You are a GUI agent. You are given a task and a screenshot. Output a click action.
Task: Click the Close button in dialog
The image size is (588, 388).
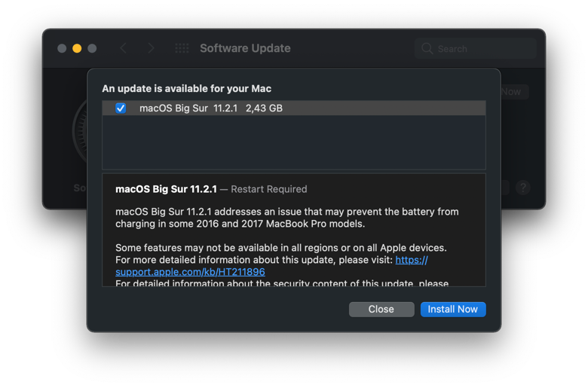tap(381, 309)
